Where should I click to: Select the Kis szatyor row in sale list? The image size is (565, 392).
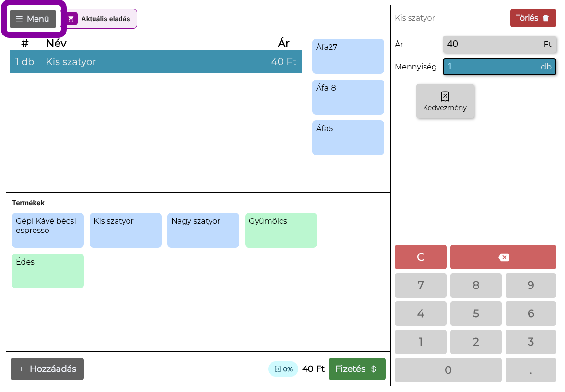pyautogui.click(x=156, y=62)
